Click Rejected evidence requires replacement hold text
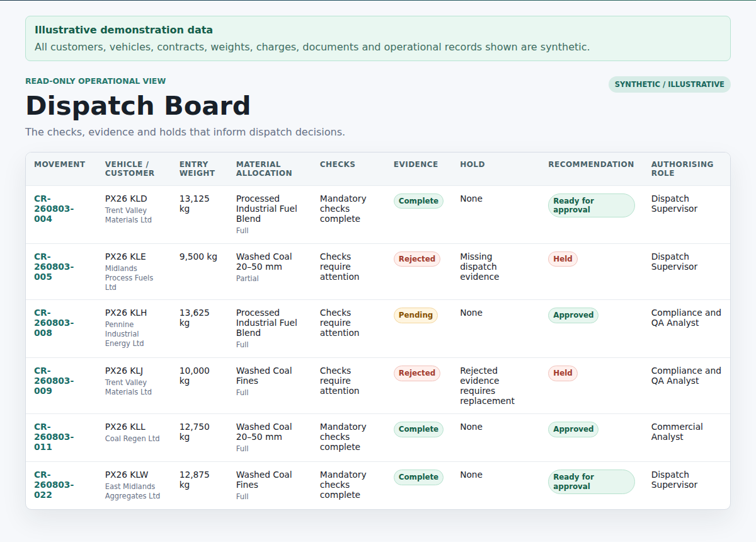The image size is (756, 542). click(x=488, y=386)
